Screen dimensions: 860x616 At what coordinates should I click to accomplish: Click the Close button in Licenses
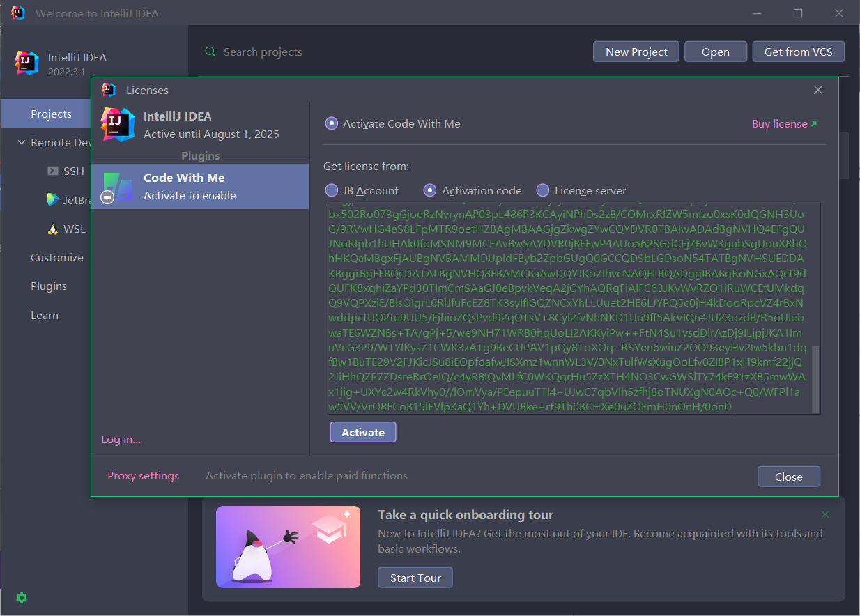pyautogui.click(x=788, y=477)
